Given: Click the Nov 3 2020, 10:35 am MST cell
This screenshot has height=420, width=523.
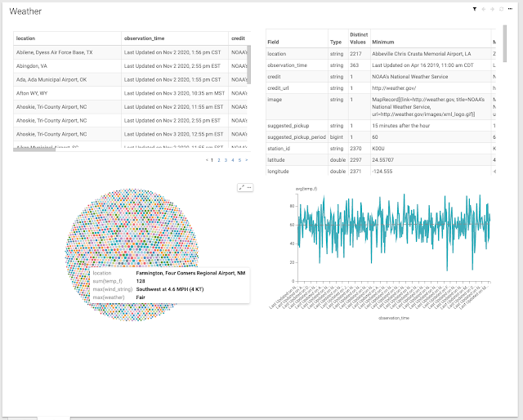Looking at the screenshot, I should pyautogui.click(x=175, y=93).
